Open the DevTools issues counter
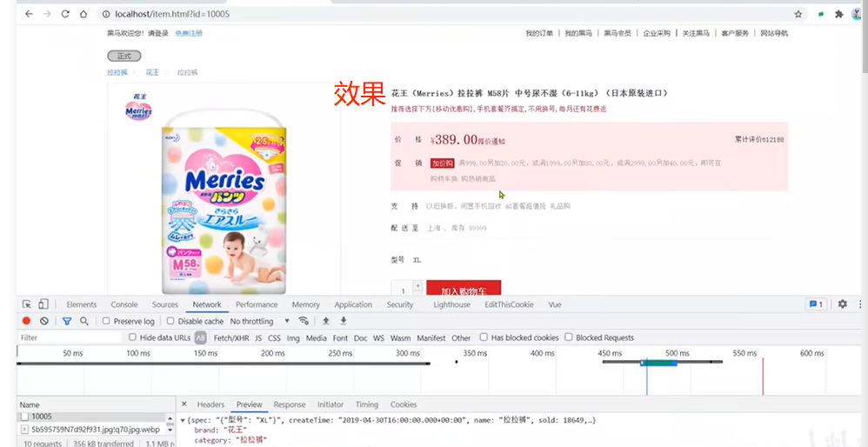The height and width of the screenshot is (447, 868). (816, 304)
